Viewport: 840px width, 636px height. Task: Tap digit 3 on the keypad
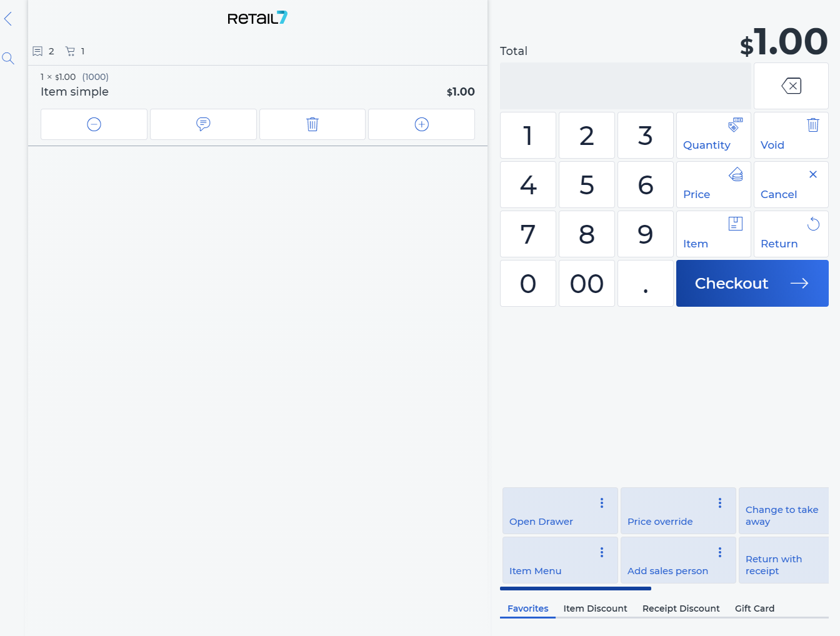(x=646, y=135)
